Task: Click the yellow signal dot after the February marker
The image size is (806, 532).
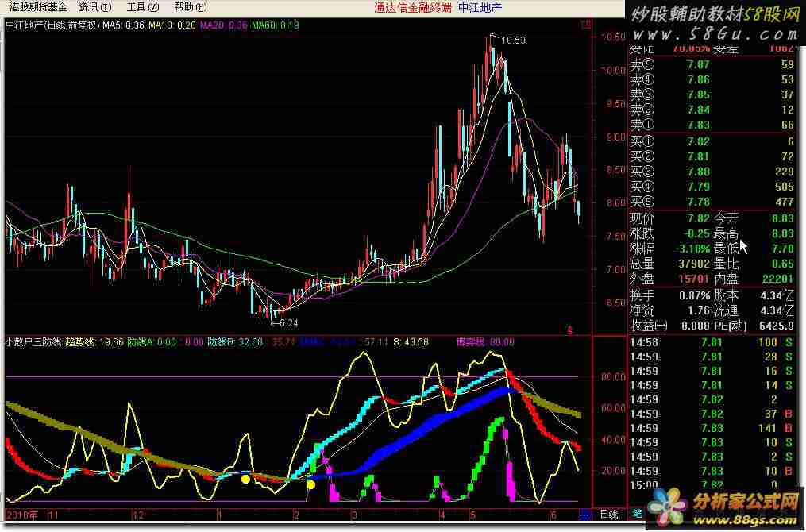Action: (x=310, y=484)
